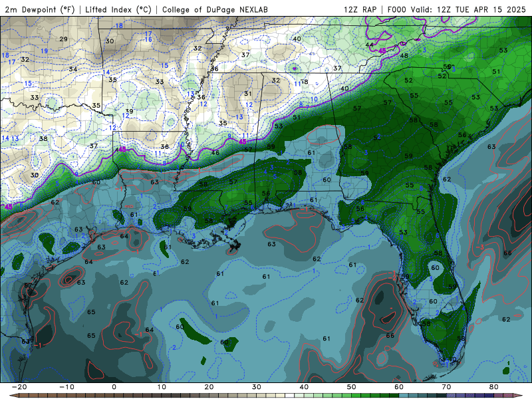Viewport: 532px width, 399px height.
Task: Click the 'Lifted Index (°C)' title text
Action: [x=118, y=9]
